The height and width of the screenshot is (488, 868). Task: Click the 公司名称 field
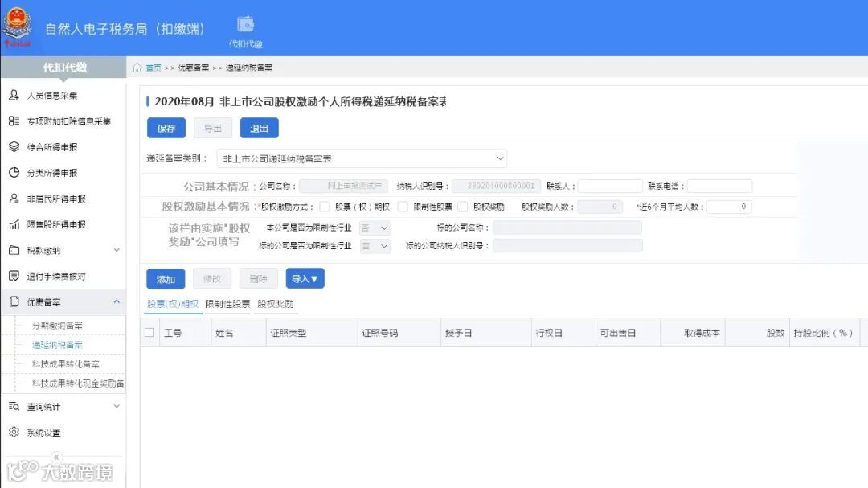click(343, 187)
